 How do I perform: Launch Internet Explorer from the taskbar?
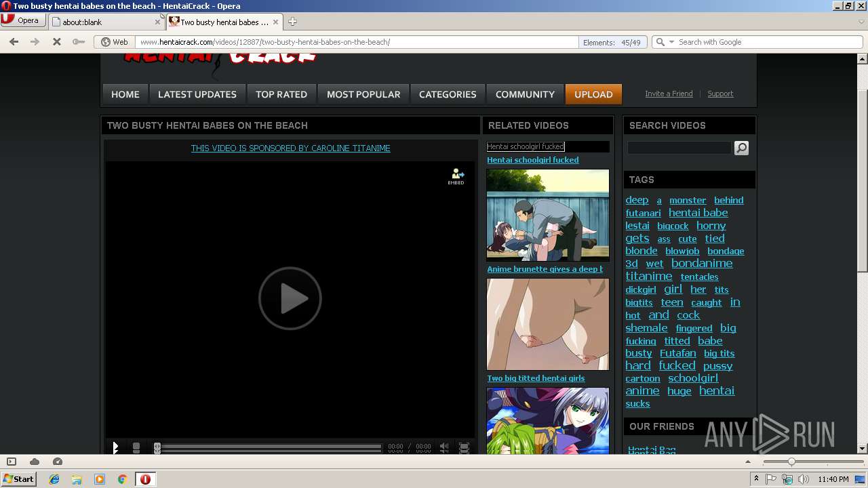point(54,479)
